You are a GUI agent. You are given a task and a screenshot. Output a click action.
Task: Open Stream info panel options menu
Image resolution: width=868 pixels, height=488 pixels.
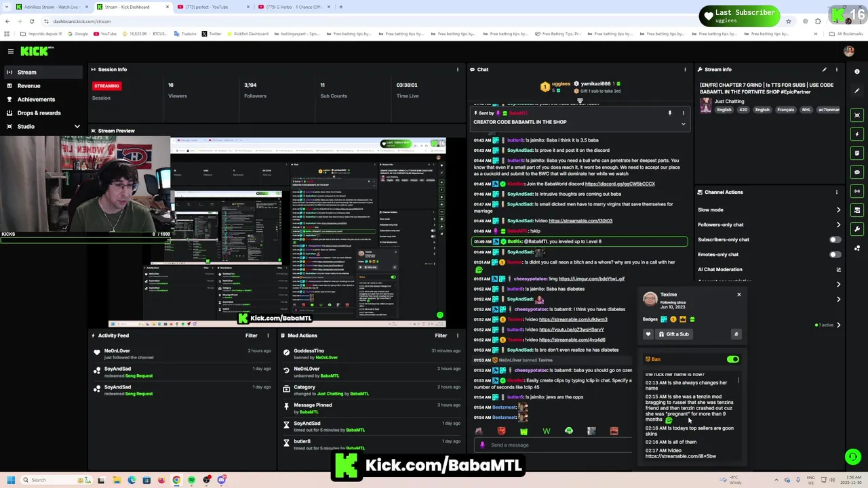coord(837,69)
